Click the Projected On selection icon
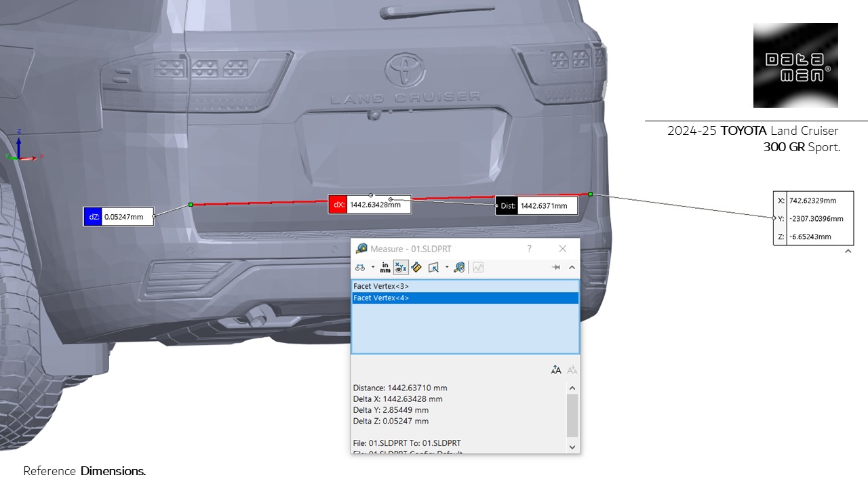Screen dimensions: 868x488 (434, 268)
